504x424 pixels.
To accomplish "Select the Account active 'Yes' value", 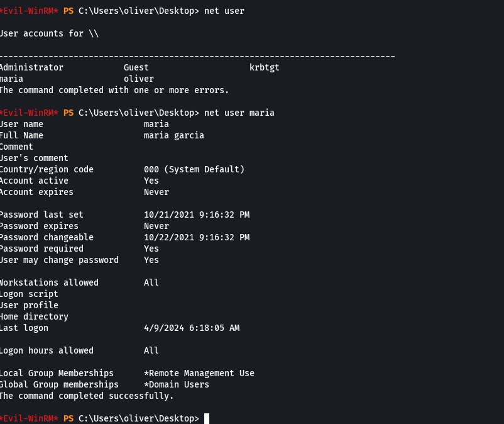I will pyautogui.click(x=151, y=181).
